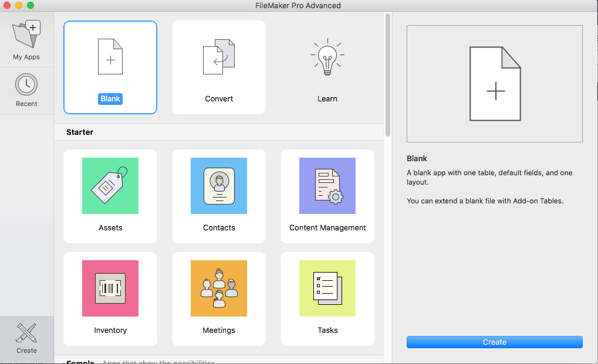Choose the Content Management starter app
The height and width of the screenshot is (364, 598).
pyautogui.click(x=327, y=196)
